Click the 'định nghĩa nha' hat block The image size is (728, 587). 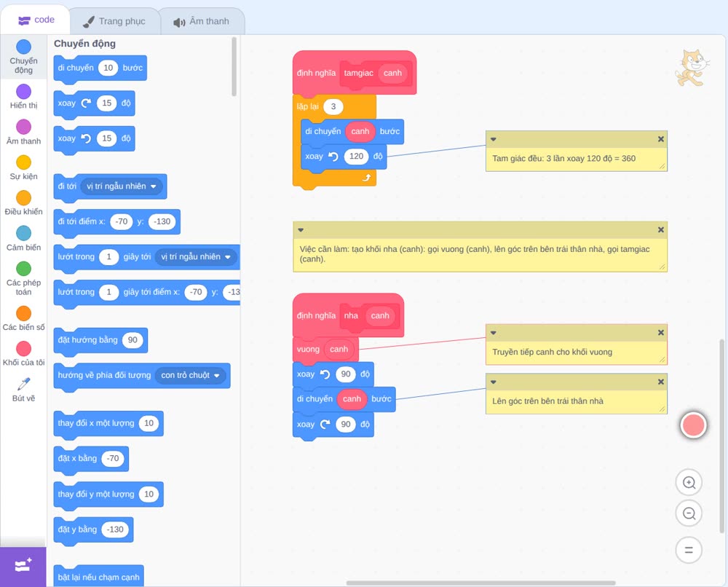click(x=316, y=316)
